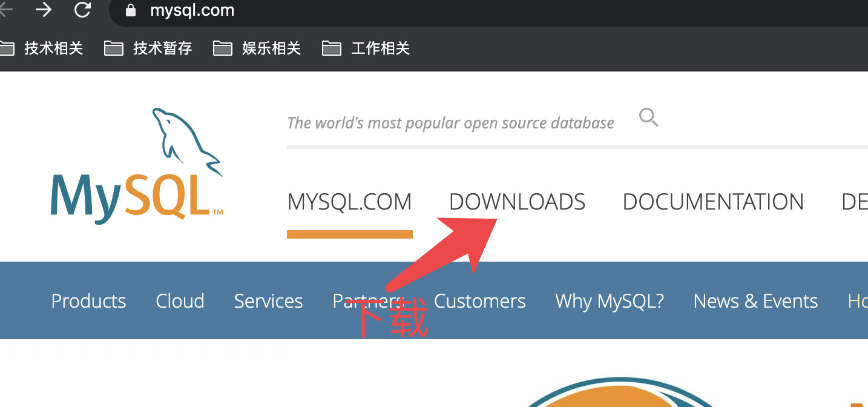This screenshot has height=407, width=868.
Task: Open the DOCUMENTATION tab
Action: [713, 202]
